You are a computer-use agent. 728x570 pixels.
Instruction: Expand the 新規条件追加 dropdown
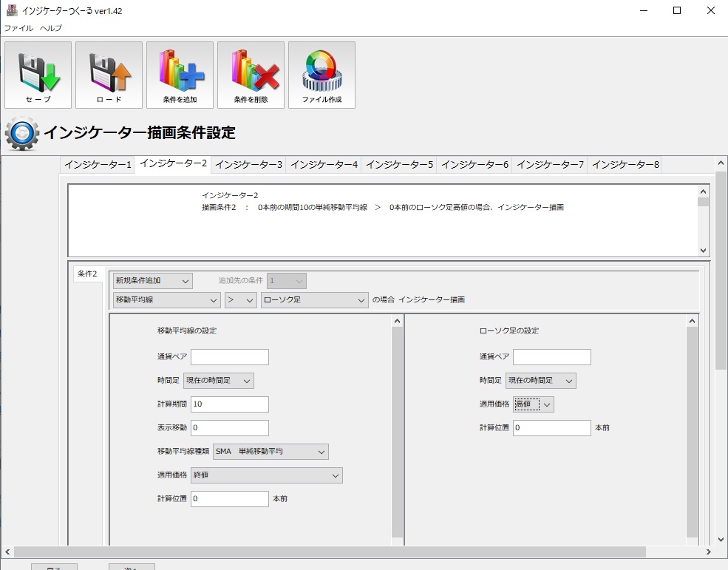click(152, 281)
